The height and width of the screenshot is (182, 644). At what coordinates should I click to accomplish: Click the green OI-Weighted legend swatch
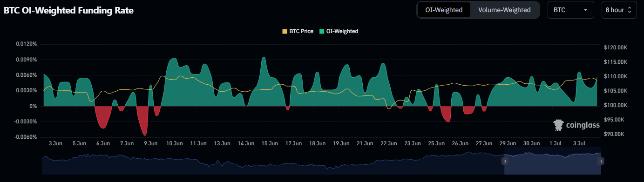click(321, 31)
